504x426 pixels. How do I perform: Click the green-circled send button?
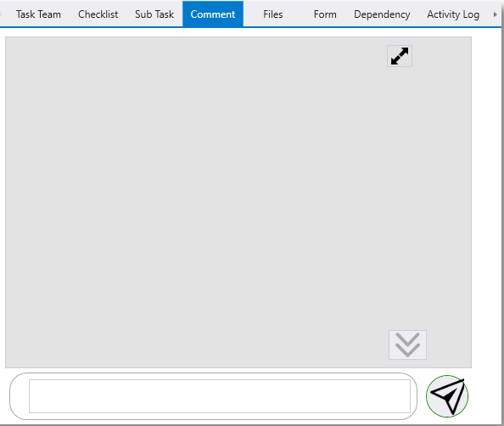(447, 396)
